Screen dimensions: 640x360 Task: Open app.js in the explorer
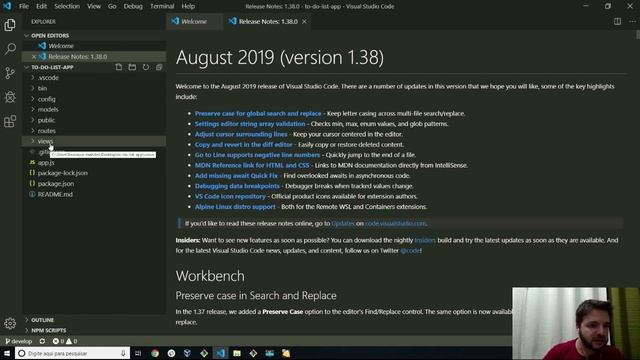pyautogui.click(x=46, y=162)
